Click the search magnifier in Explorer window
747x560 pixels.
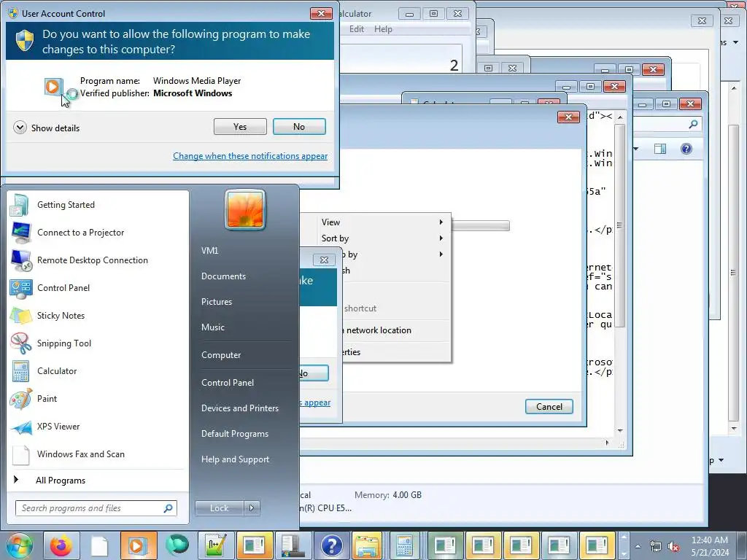pos(693,124)
